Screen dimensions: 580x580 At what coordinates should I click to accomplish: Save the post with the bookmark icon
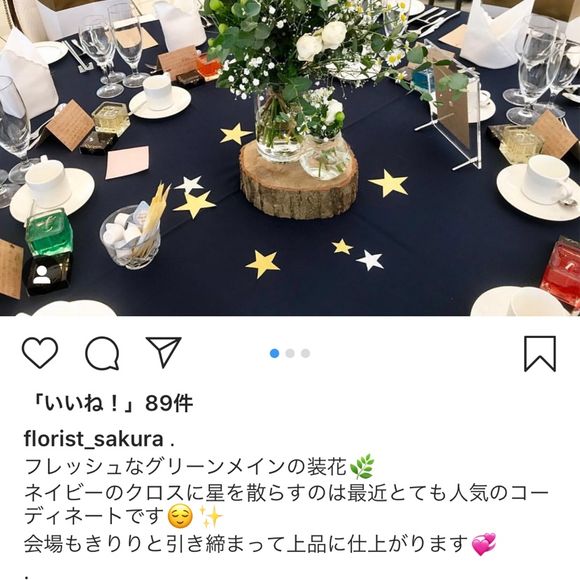coord(540,353)
